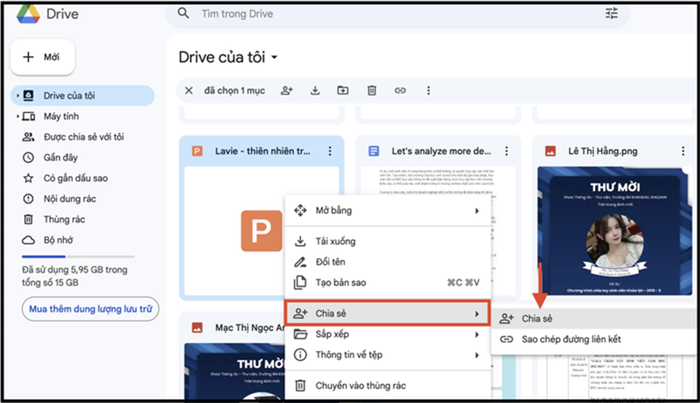The height and width of the screenshot is (403, 700).
Task: Choose Chuyển vào thùng rác
Action: coord(388,386)
